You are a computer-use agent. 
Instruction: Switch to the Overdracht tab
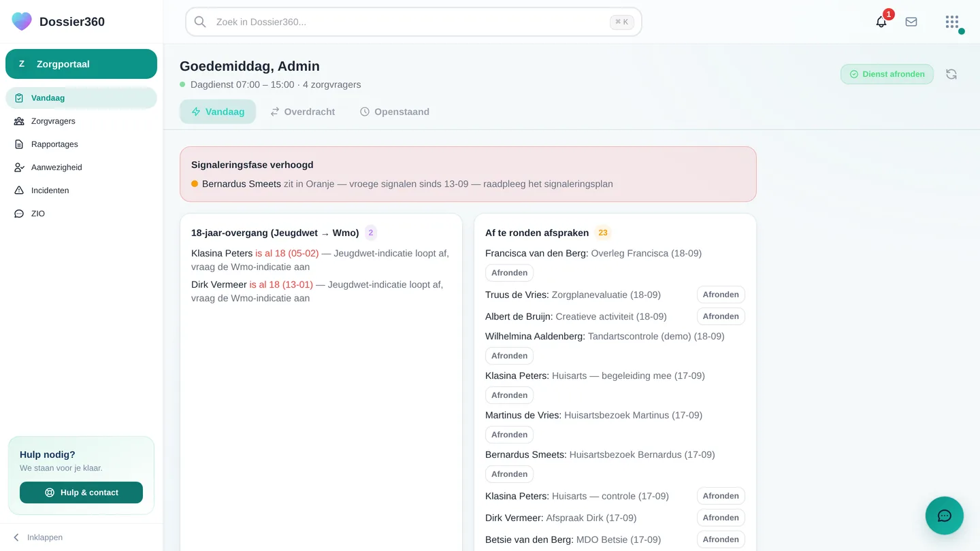click(x=302, y=112)
